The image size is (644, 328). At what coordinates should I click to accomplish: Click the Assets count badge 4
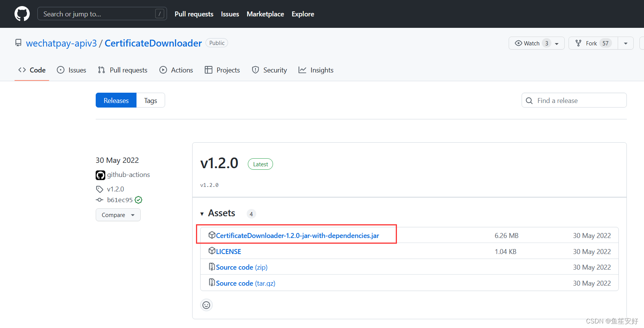[x=251, y=214]
